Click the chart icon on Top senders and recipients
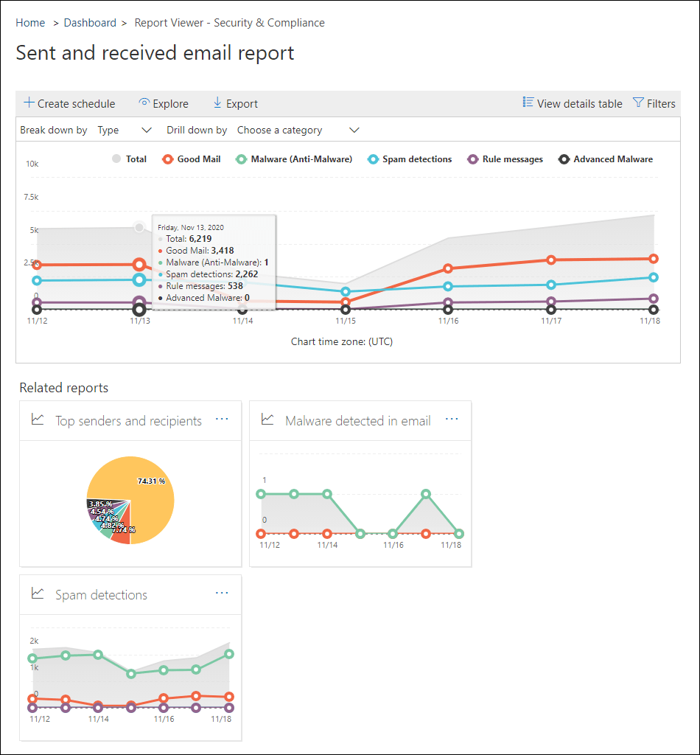700x755 pixels. [x=38, y=420]
